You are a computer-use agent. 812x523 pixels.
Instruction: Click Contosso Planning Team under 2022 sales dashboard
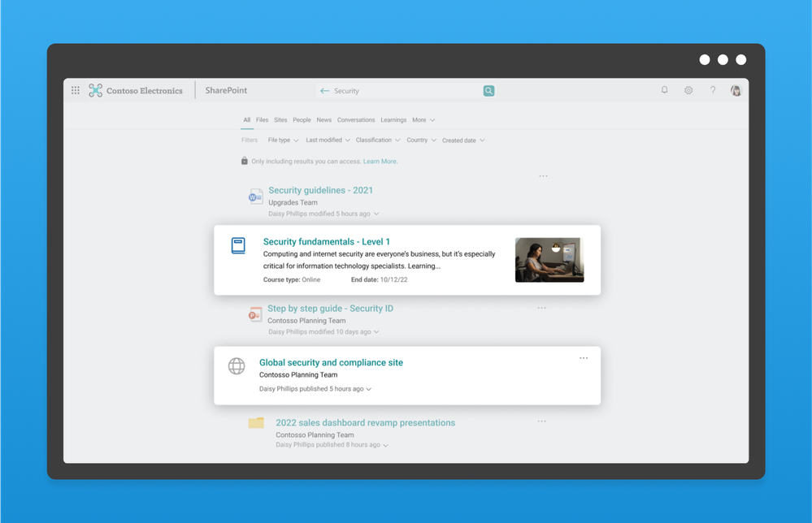pos(315,435)
